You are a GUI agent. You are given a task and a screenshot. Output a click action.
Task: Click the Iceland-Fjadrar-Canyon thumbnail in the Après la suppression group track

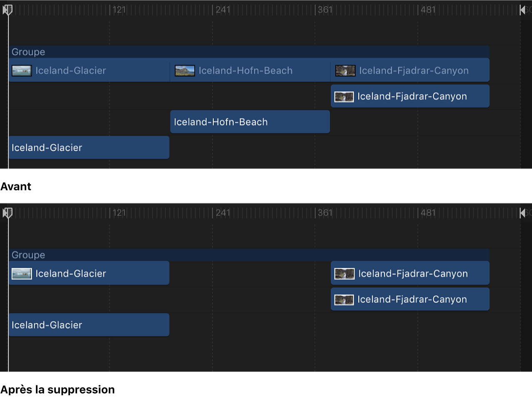[345, 274]
